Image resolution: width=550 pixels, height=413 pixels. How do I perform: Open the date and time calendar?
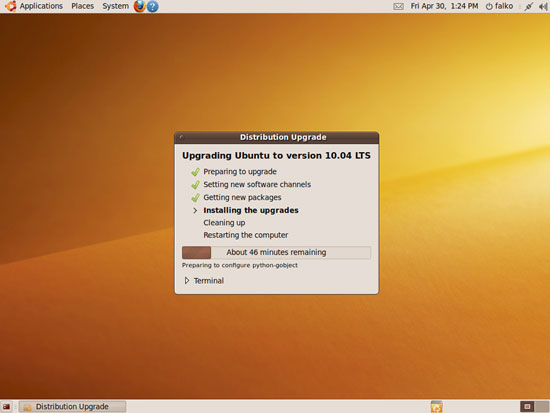[x=444, y=6]
